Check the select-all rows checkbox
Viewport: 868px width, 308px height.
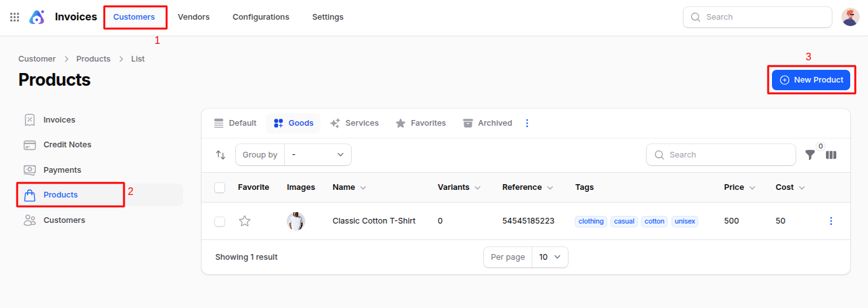[220, 187]
